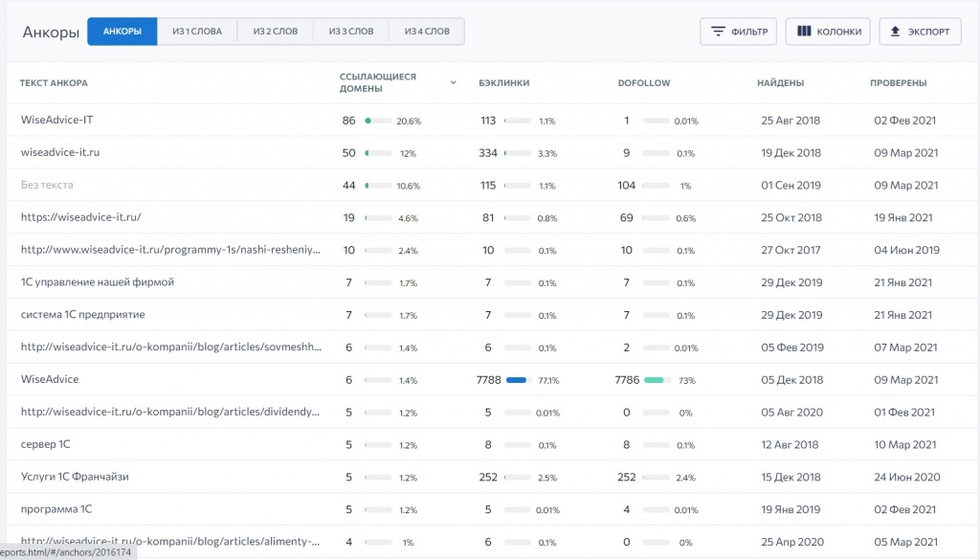Open the Из 2 слов tab

pyautogui.click(x=275, y=32)
